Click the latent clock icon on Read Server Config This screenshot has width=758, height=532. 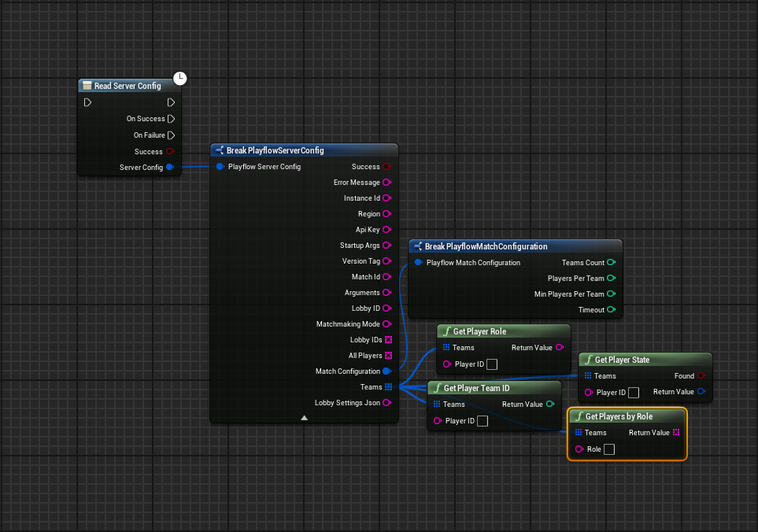point(180,78)
